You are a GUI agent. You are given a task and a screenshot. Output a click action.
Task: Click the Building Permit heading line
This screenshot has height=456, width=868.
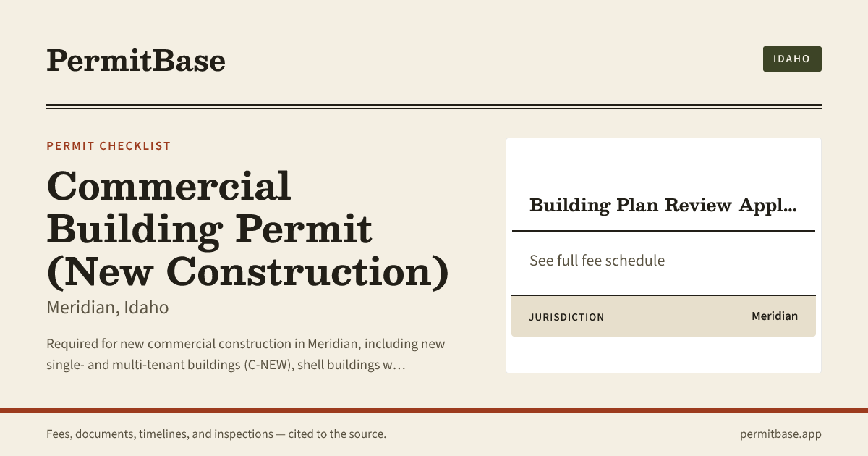[x=209, y=229]
